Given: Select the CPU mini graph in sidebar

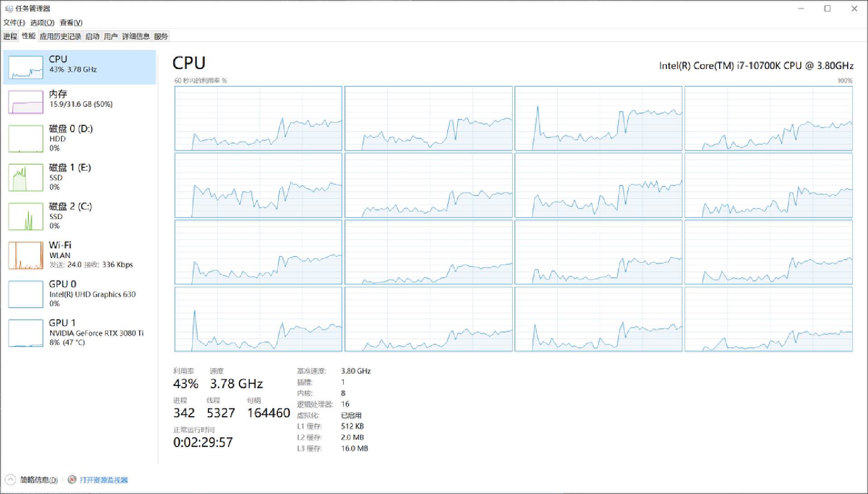Looking at the screenshot, I should [x=26, y=67].
